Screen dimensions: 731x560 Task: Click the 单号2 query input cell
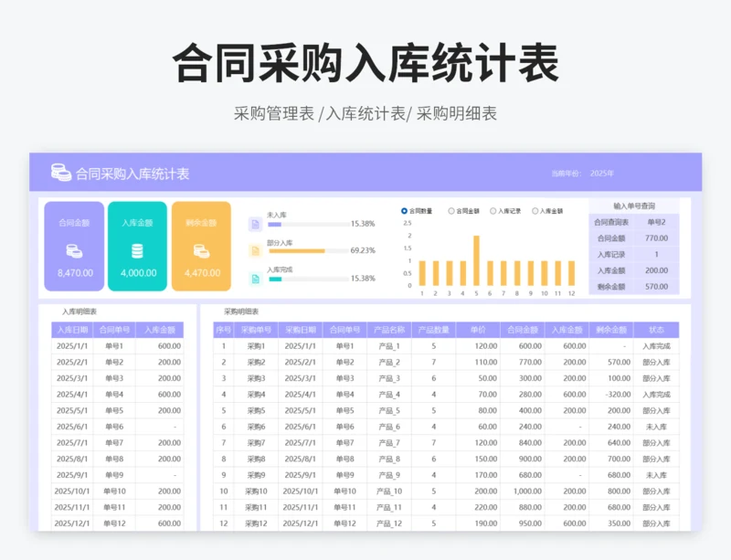pos(656,222)
